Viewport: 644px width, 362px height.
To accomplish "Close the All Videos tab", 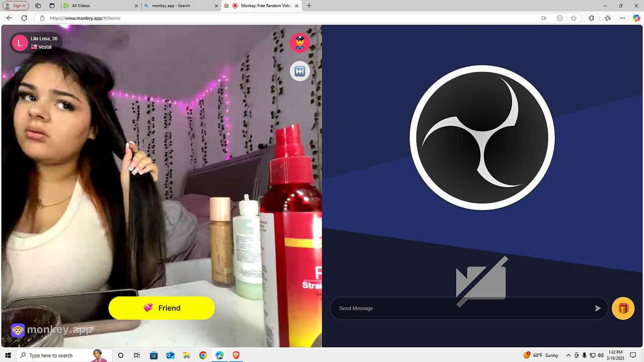I will click(x=136, y=6).
